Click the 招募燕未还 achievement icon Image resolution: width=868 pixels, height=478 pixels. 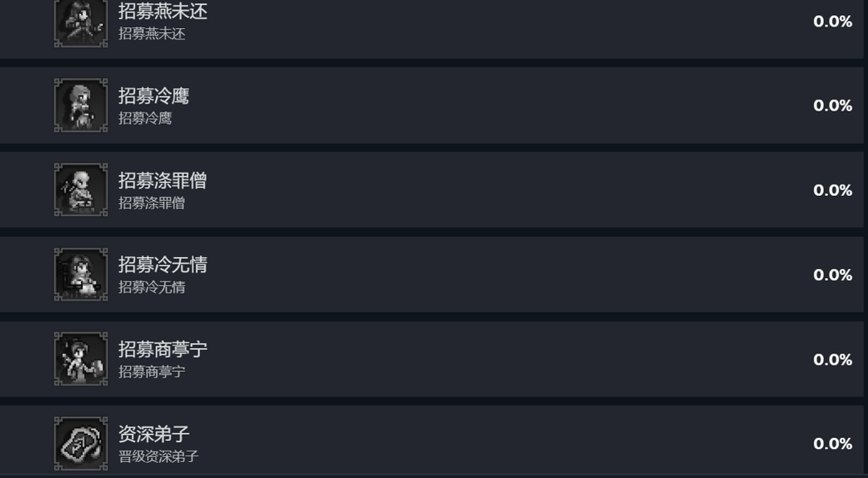click(80, 22)
